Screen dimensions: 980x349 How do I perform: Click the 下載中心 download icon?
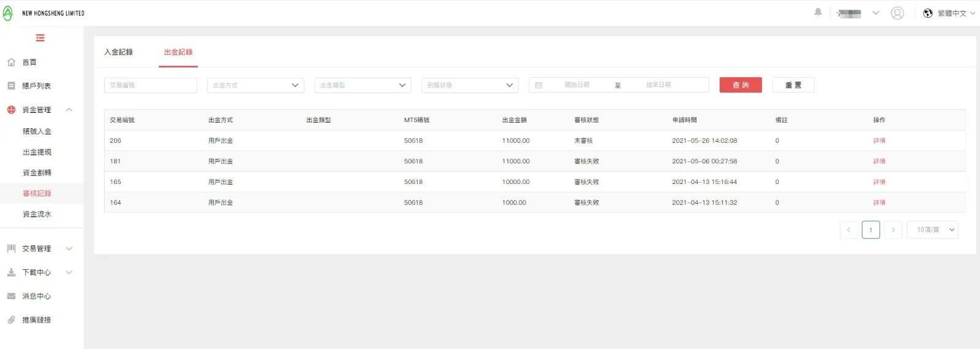pos(11,272)
